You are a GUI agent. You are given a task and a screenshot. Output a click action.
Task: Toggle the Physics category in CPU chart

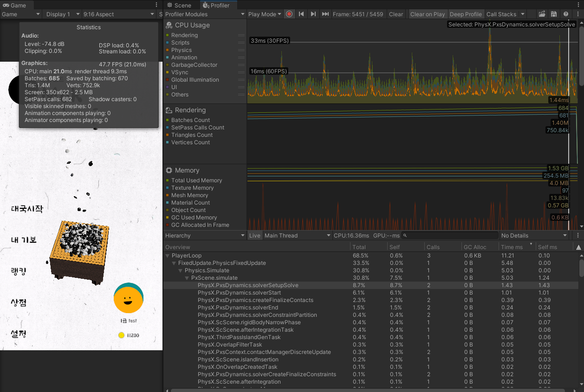tap(168, 50)
